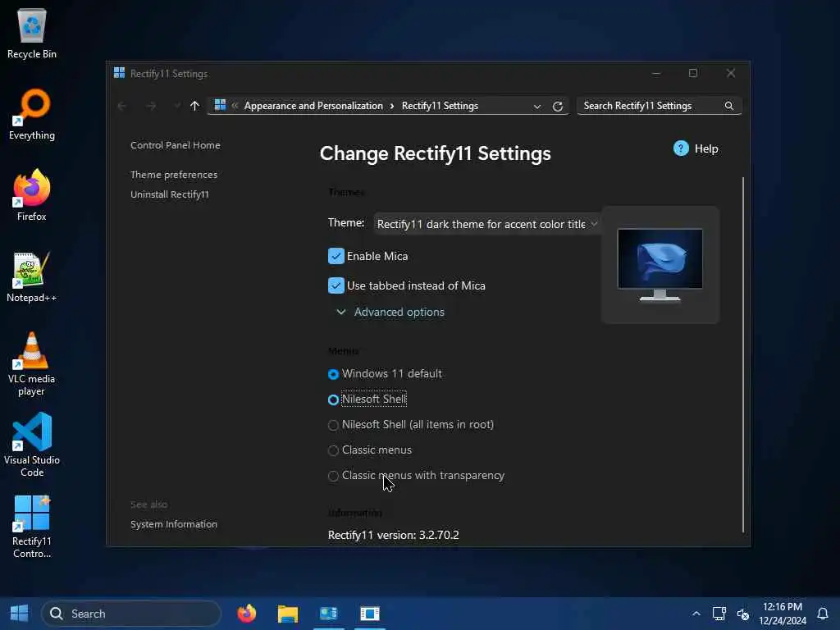This screenshot has width=840, height=630.
Task: Maximize the Rectify11 Settings window
Action: point(693,73)
